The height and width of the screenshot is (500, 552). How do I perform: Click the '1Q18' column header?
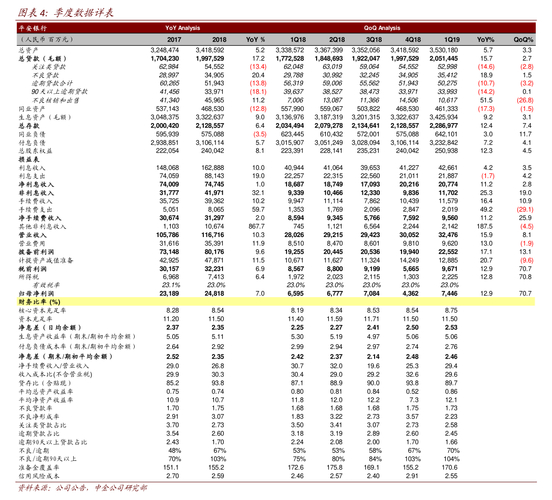pyautogui.click(x=298, y=39)
